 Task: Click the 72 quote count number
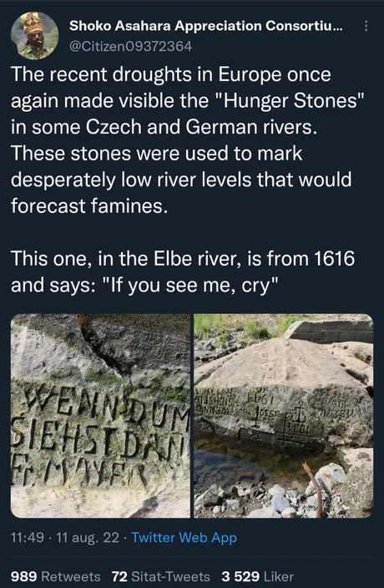click(x=119, y=576)
